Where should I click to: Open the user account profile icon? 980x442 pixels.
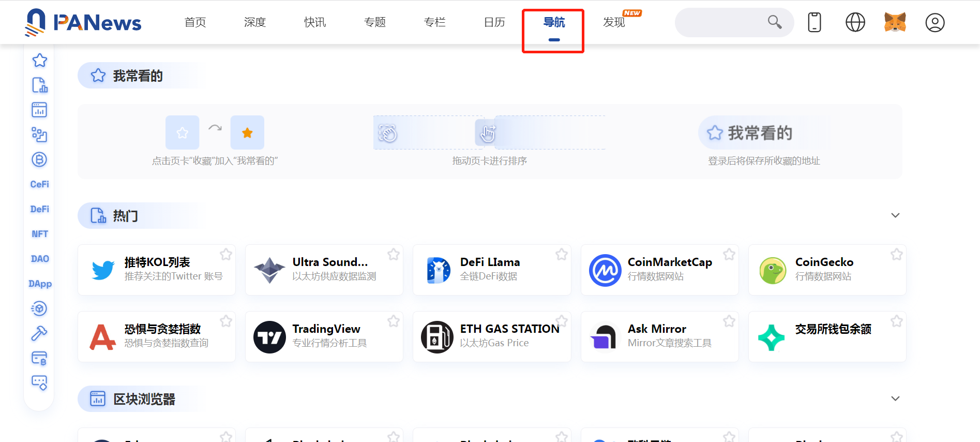pos(934,23)
